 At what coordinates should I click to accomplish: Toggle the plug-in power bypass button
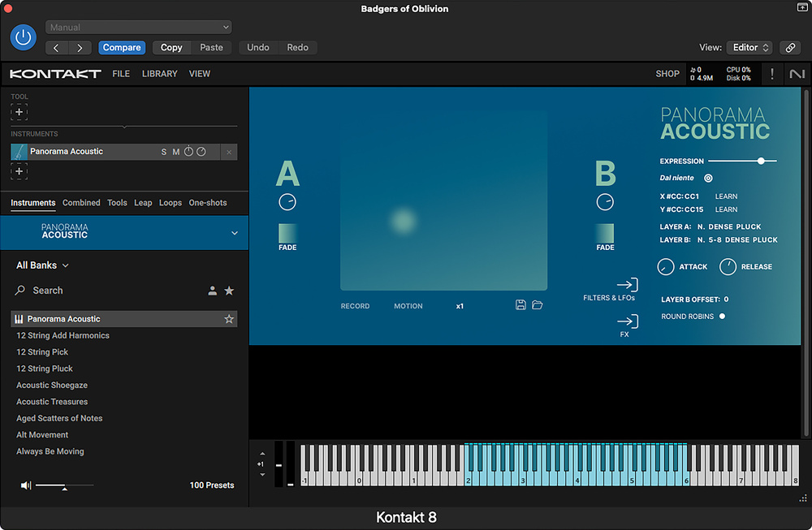(x=24, y=37)
